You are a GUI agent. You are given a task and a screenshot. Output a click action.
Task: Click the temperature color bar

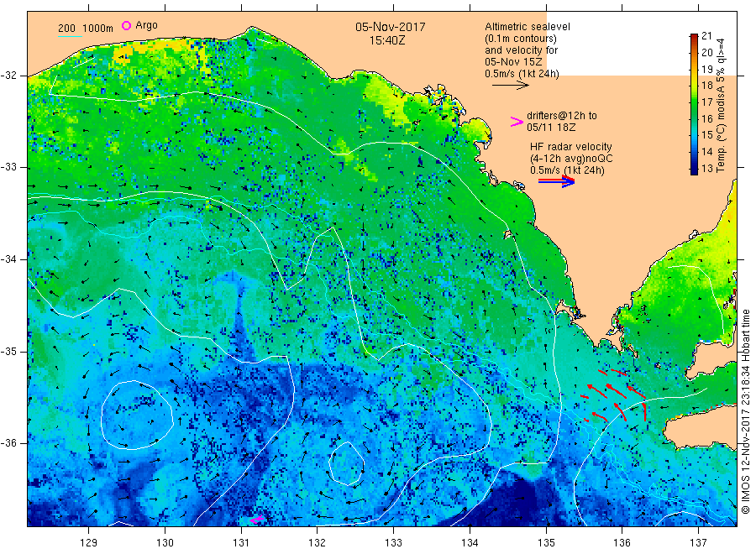694,104
